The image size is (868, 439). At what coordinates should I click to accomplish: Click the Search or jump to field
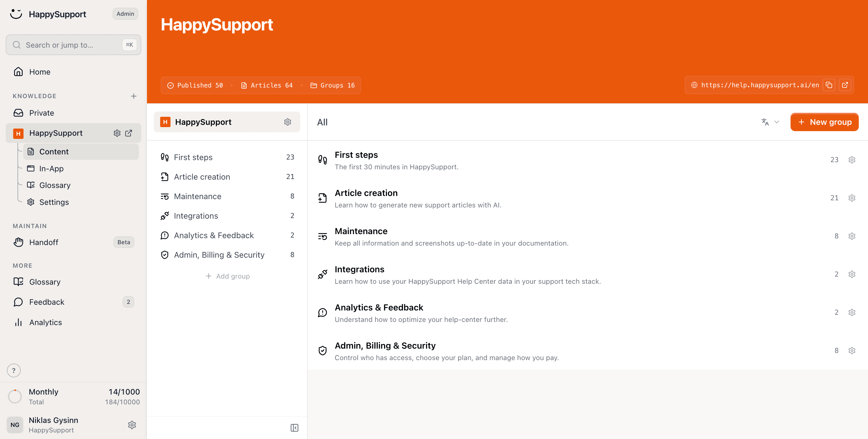click(73, 45)
